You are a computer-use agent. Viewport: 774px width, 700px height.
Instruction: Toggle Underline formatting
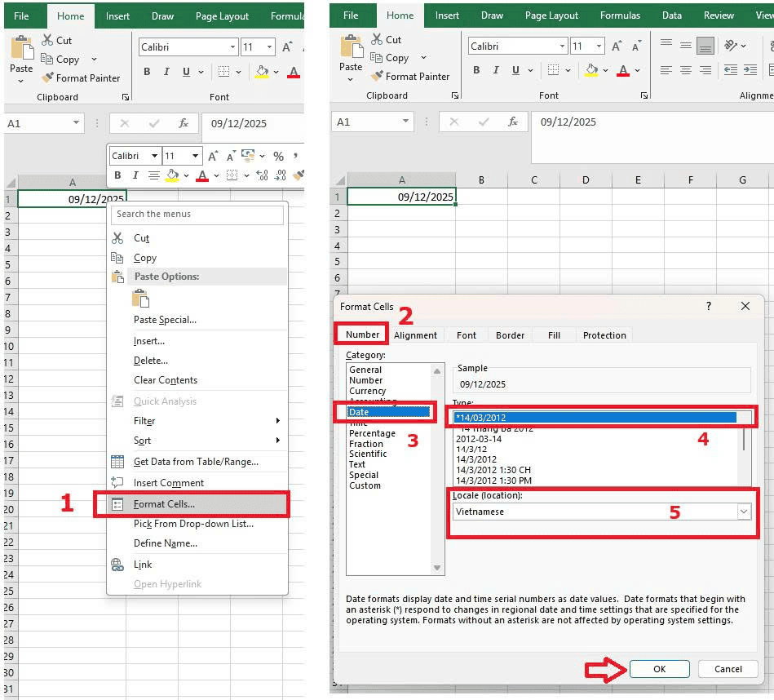515,71
